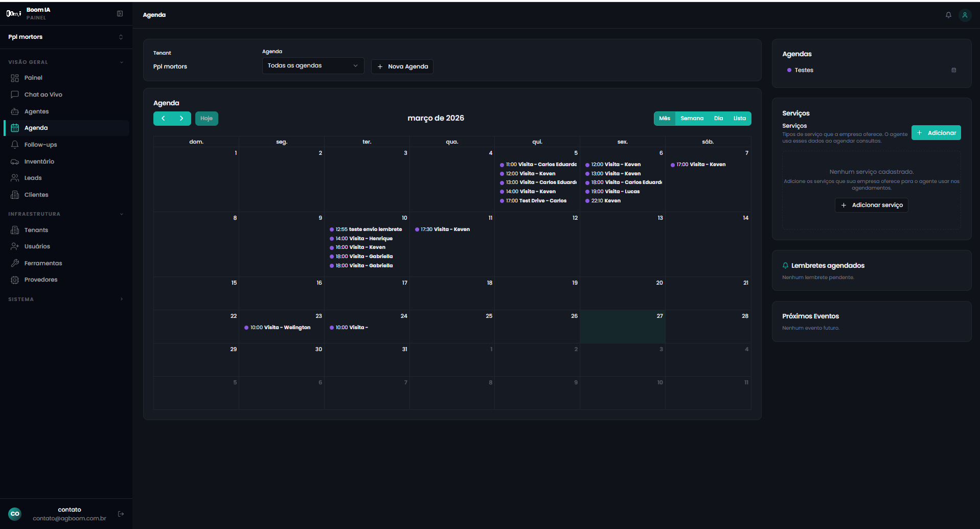Click the Nova Agenda button

(x=402, y=67)
